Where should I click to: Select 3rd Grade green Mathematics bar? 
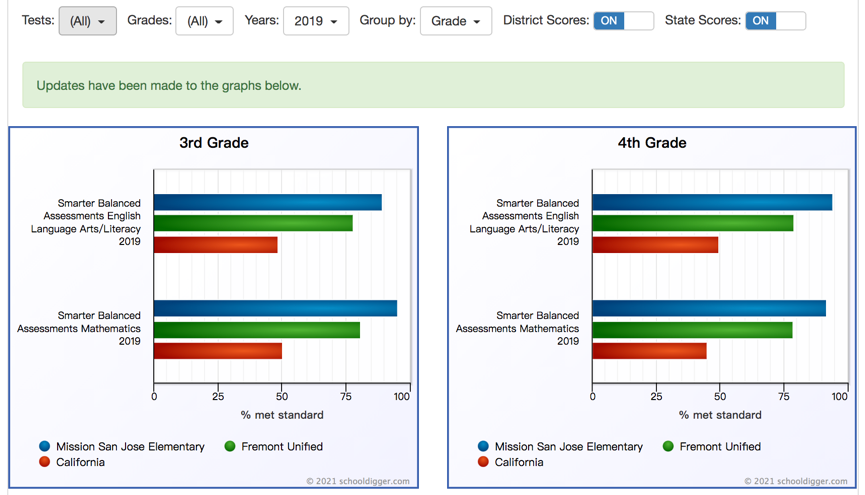[x=256, y=330]
